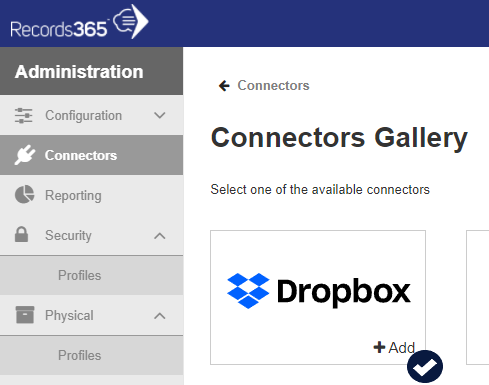Screen dimensions: 489x385
Task: Open the Security menu item
Action: (91, 235)
